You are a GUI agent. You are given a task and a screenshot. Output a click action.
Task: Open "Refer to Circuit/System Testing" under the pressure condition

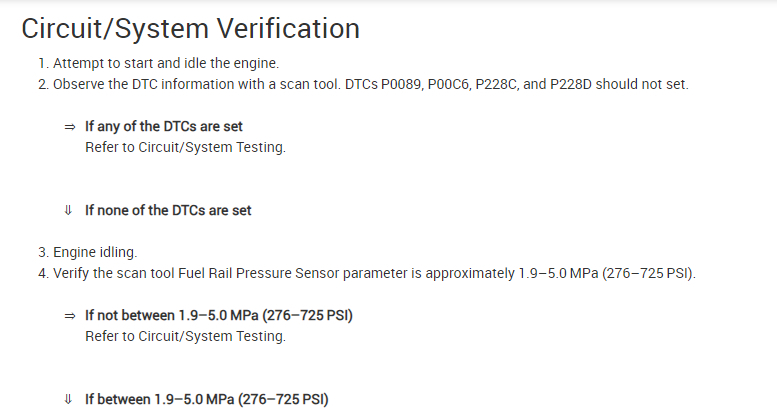tap(185, 336)
